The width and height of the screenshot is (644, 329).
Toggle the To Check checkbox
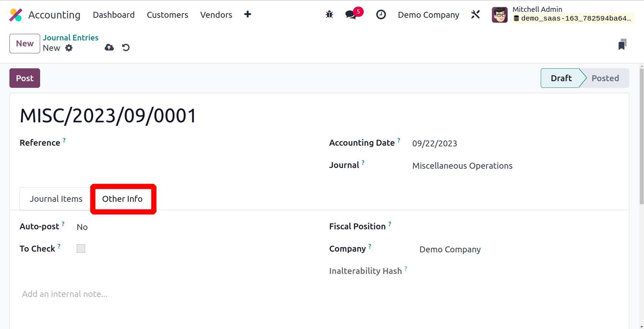(81, 248)
